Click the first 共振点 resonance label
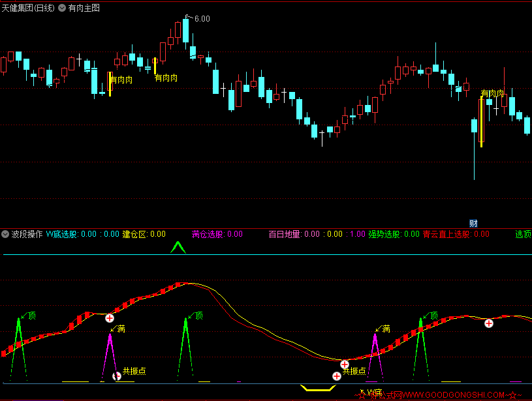This screenshot has width=532, height=401. (134, 371)
